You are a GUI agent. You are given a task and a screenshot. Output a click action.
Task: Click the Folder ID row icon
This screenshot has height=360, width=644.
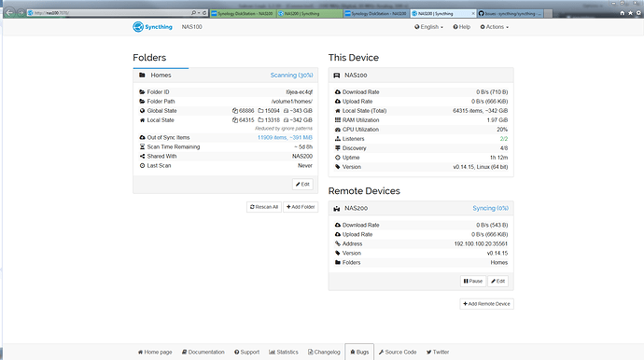pos(142,92)
